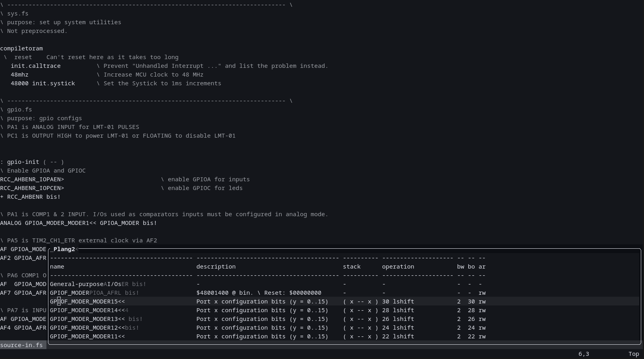The image size is (644, 359).
Task: Choose GPIOF_MODER_MODER14<< from the popup list
Action: coord(87,310)
